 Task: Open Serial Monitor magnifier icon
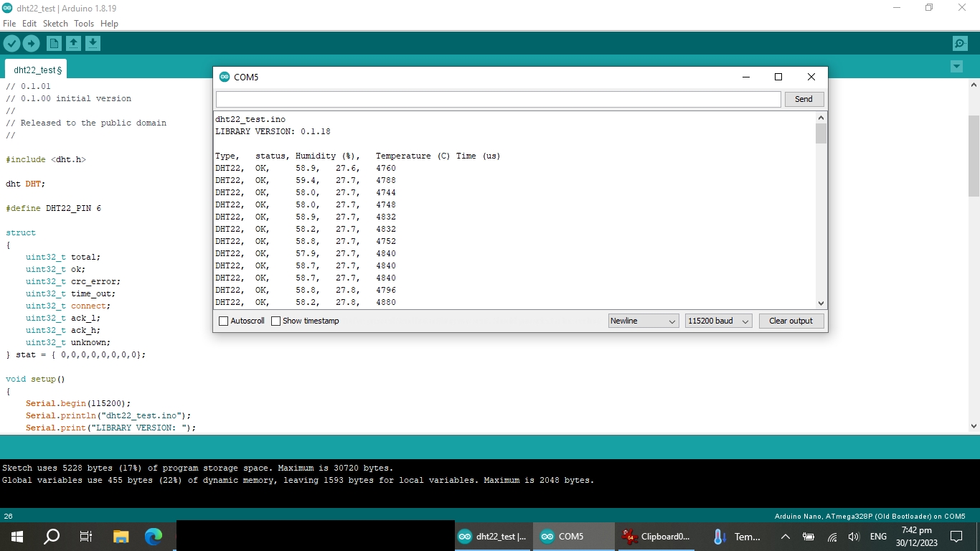pos(960,44)
